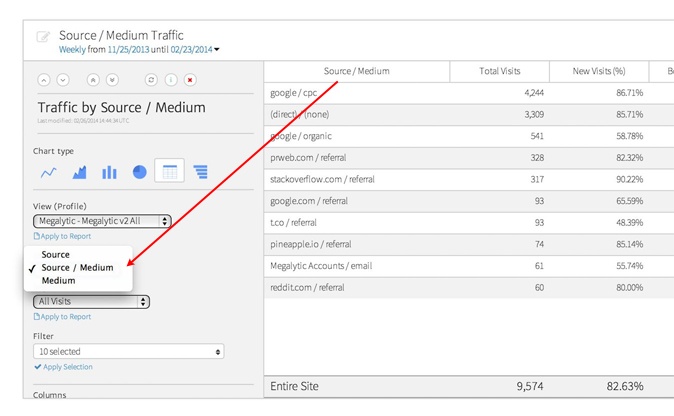Expand the Filter '10 selected' dropdown
Image resolution: width=674 pixels, height=416 pixels.
click(x=128, y=352)
